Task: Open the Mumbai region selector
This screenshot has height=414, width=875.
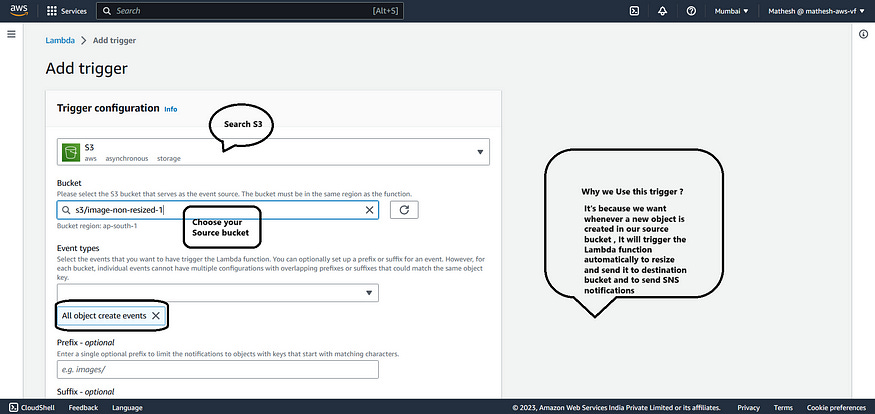Action: point(731,11)
